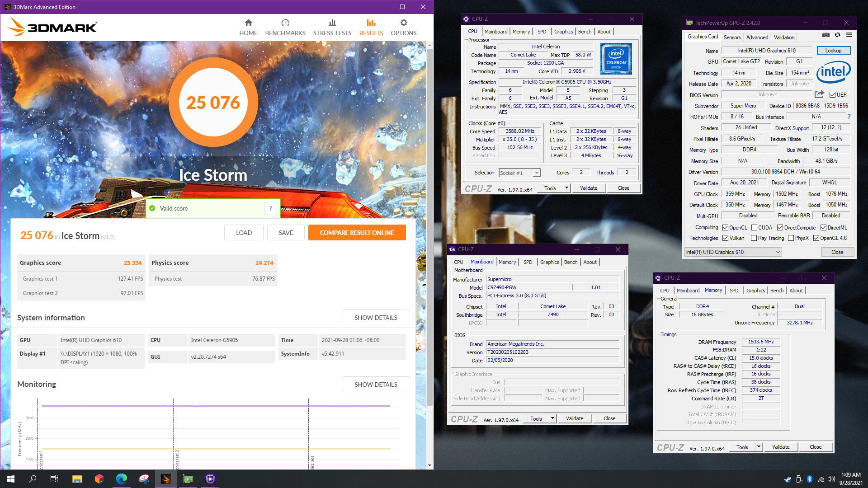Image resolution: width=868 pixels, height=488 pixels.
Task: Click the taskbar clock and date
Action: click(851, 479)
